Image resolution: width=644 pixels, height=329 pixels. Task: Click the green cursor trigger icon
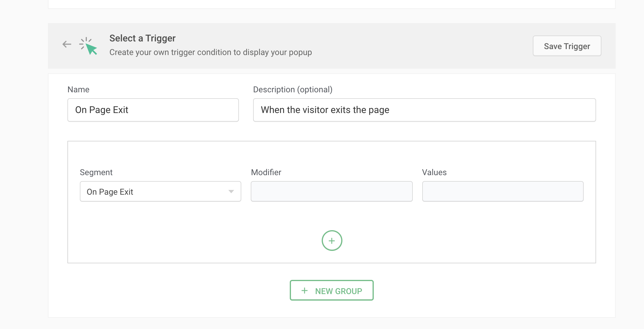[x=88, y=46]
